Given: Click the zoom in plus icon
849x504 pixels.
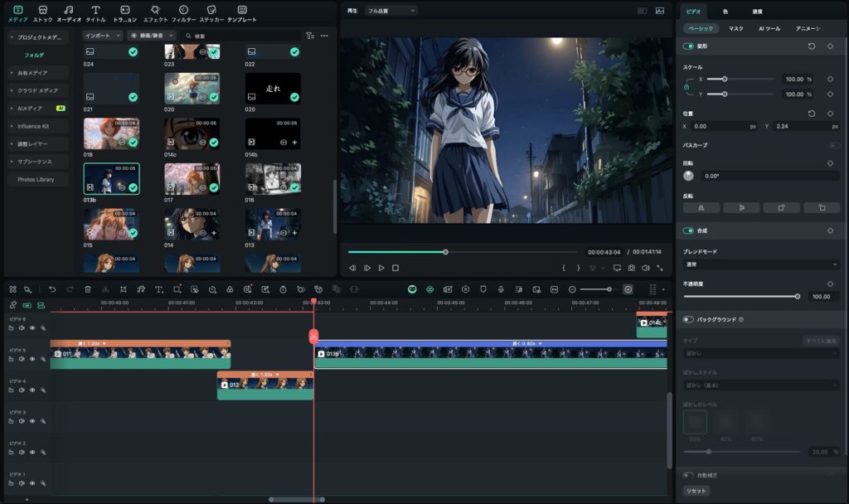Looking at the screenshot, I should coord(628,289).
